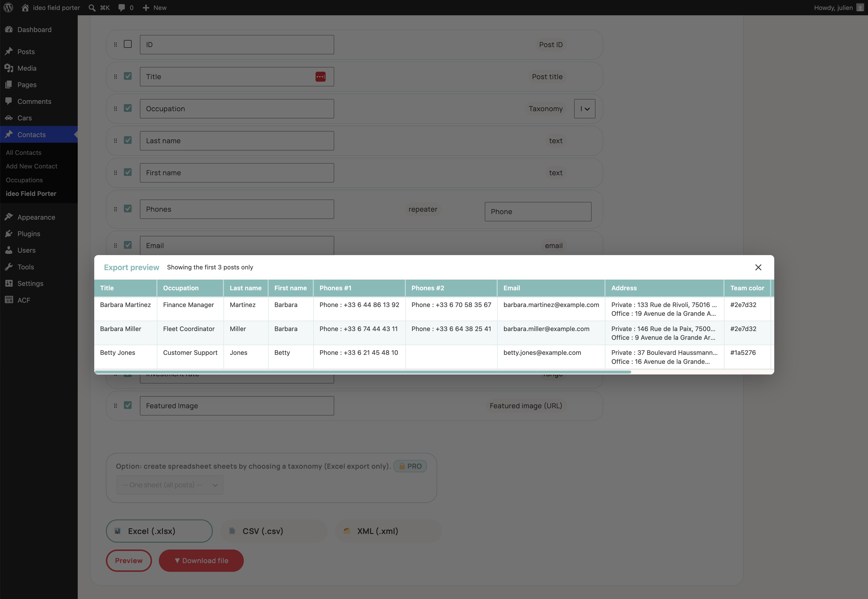The height and width of the screenshot is (599, 868).
Task: Uncheck the Occupation field checkbox
Action: (128, 108)
